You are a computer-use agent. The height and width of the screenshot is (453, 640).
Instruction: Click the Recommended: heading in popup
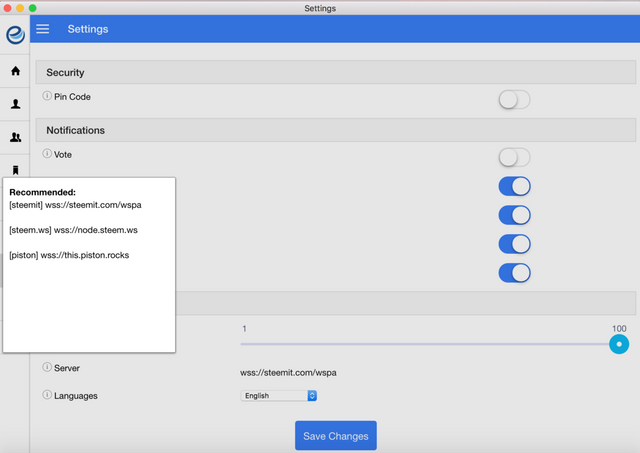[x=42, y=192]
